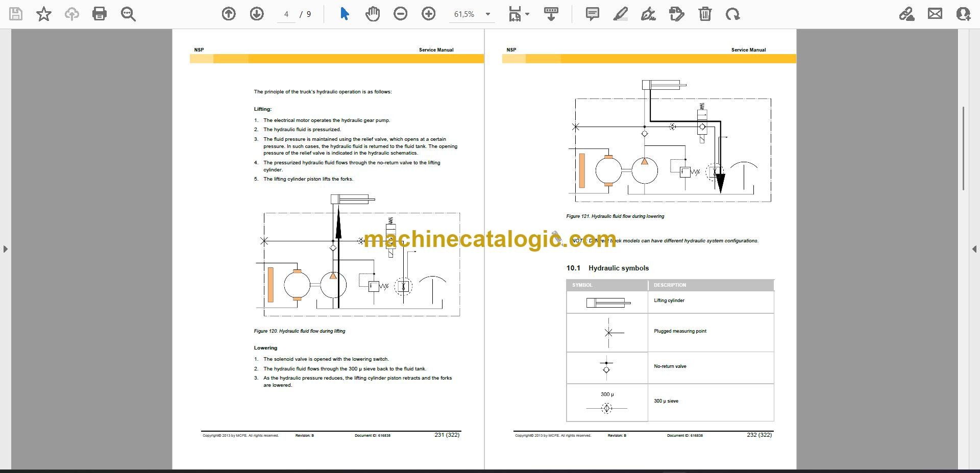Expand the right tools pane
Screen dimensions: 980x473
[x=974, y=249]
